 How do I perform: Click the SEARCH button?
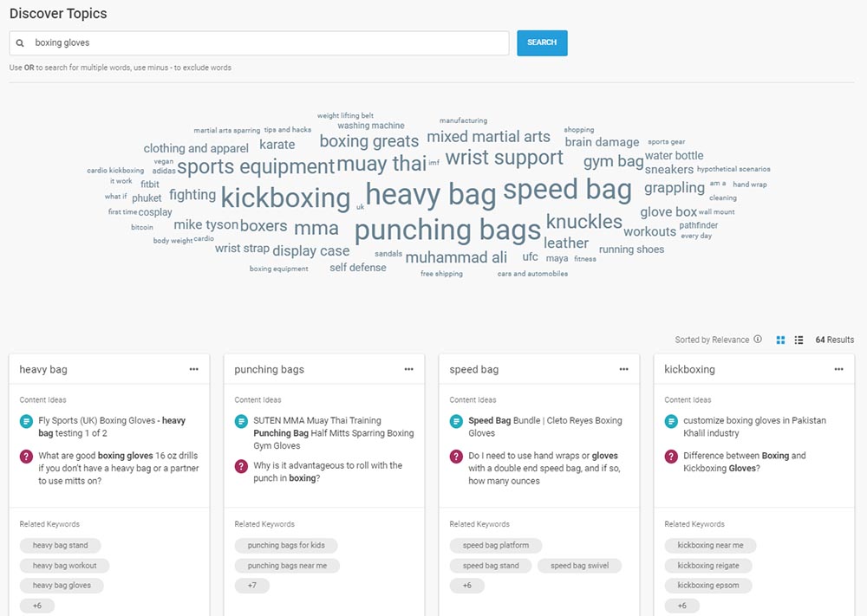tap(542, 42)
